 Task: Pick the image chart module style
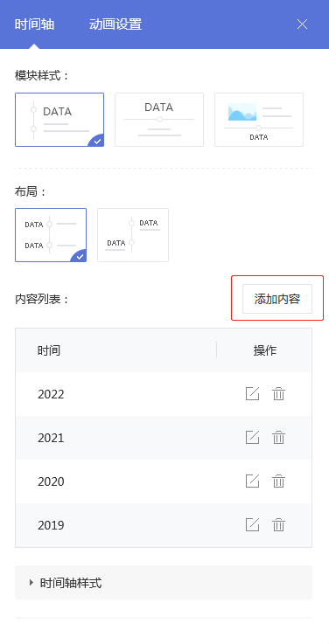pos(259,120)
